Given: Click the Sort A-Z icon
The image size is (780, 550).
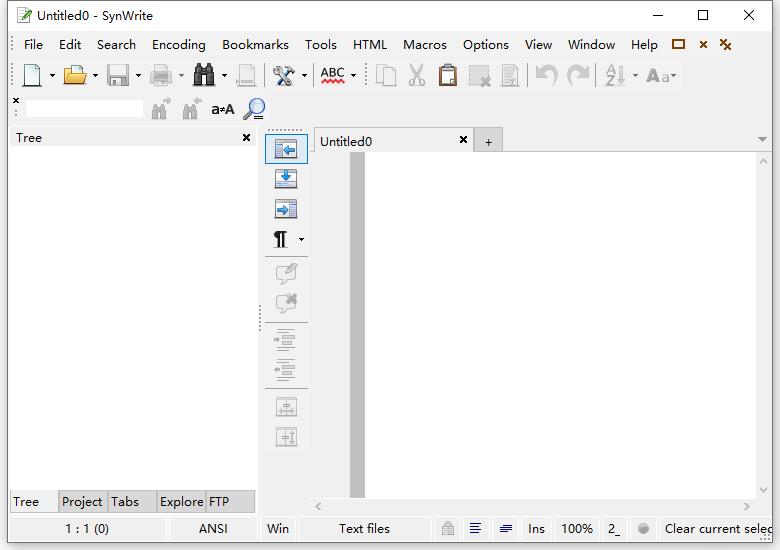Looking at the screenshot, I should point(615,75).
